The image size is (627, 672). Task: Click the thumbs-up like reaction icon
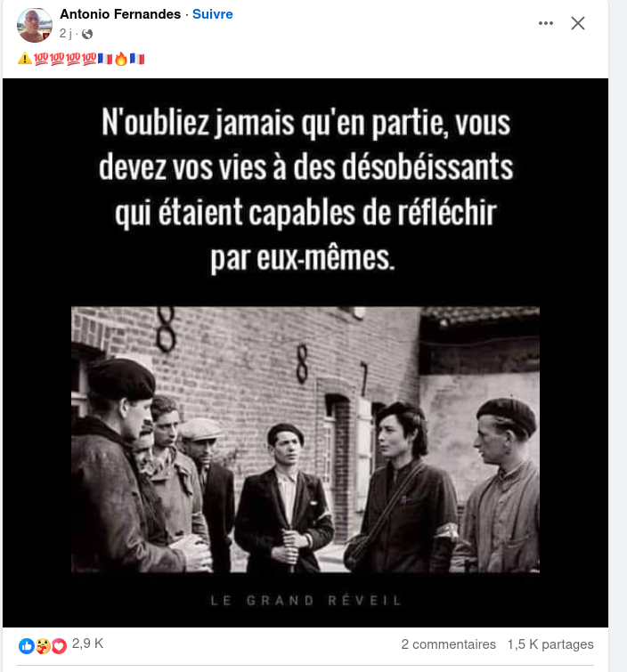pyautogui.click(x=27, y=646)
